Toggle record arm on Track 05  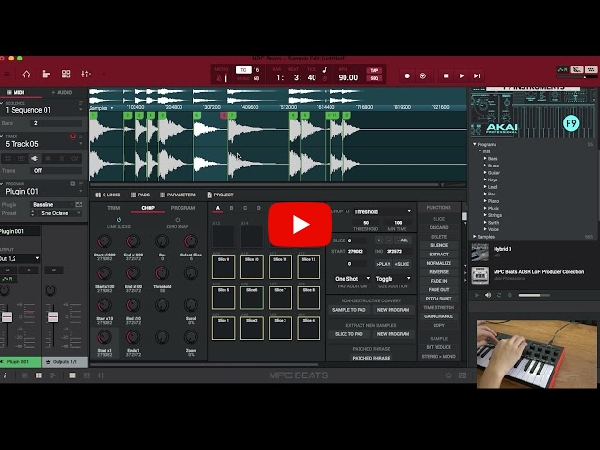[x=73, y=136]
